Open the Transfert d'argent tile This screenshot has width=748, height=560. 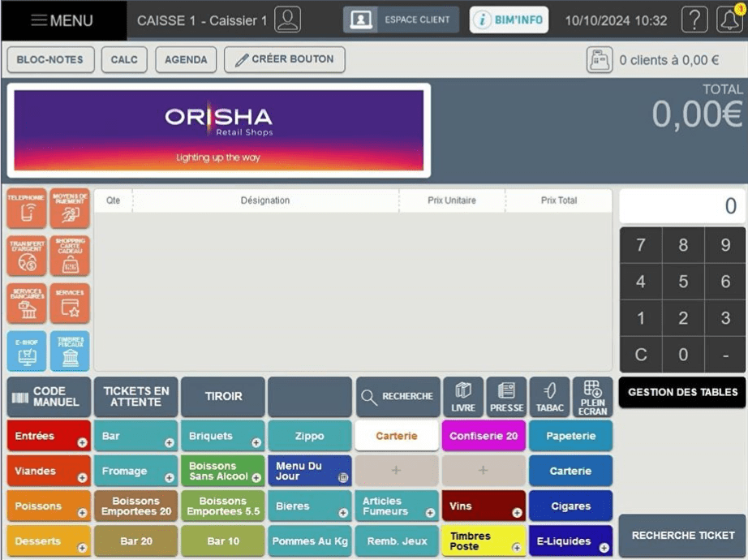[27, 256]
